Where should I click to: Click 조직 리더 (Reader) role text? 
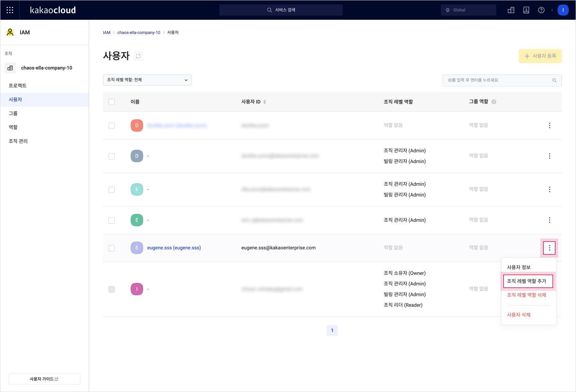[x=403, y=305]
